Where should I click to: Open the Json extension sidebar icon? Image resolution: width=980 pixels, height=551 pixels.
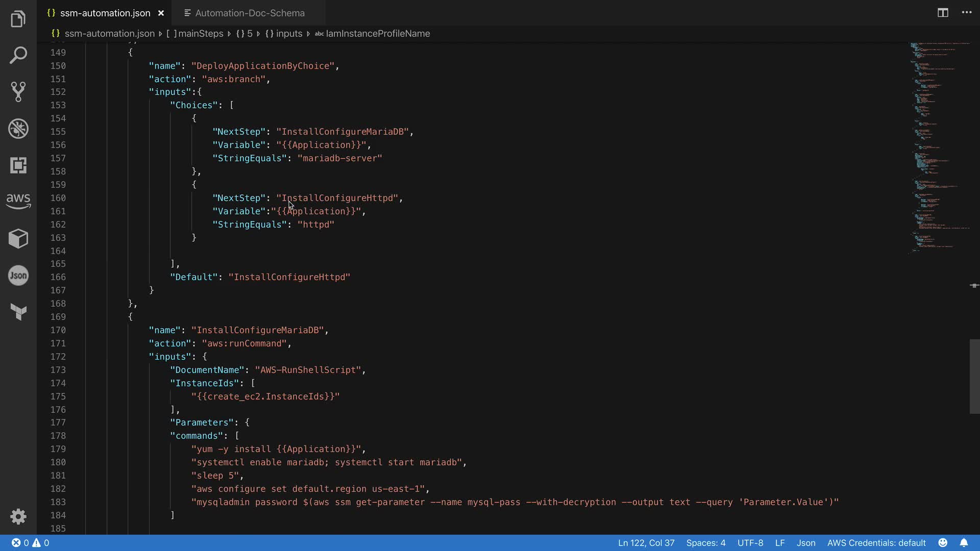coord(18,275)
